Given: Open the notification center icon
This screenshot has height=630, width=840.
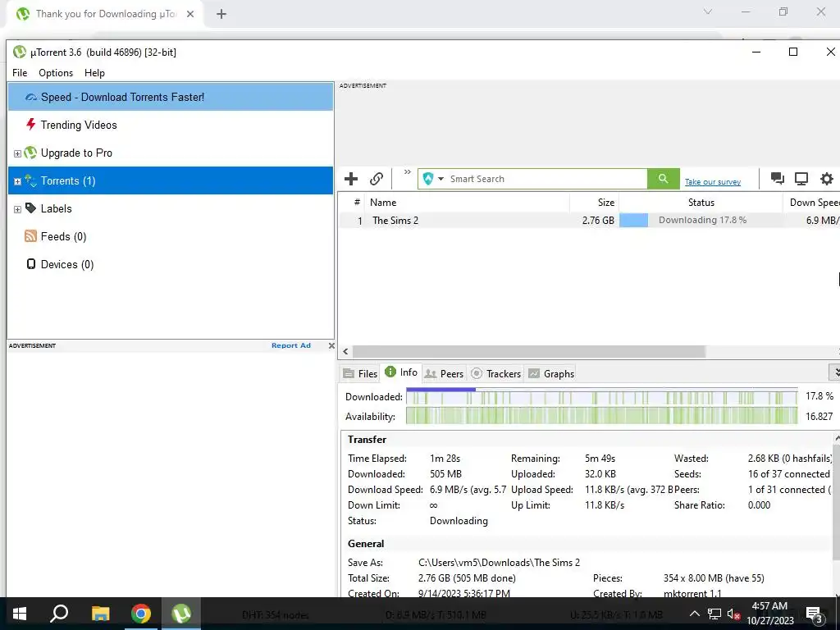Looking at the screenshot, I should tap(814, 614).
